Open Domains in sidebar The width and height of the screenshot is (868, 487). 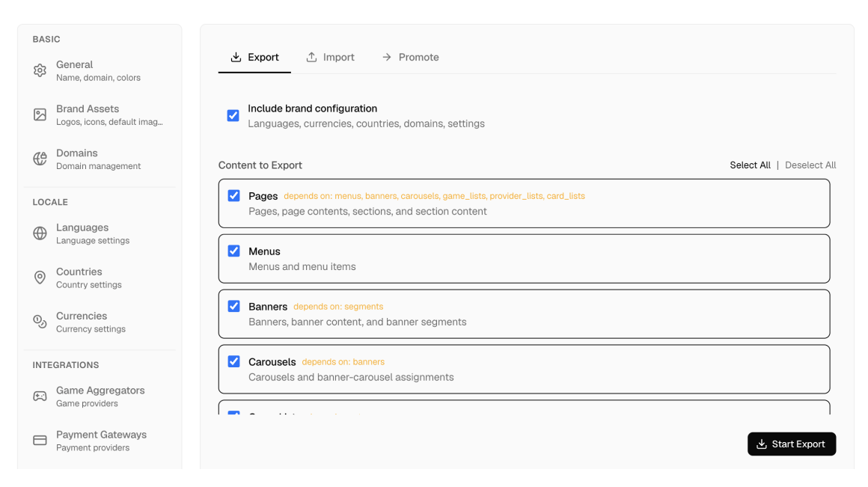coord(100,159)
